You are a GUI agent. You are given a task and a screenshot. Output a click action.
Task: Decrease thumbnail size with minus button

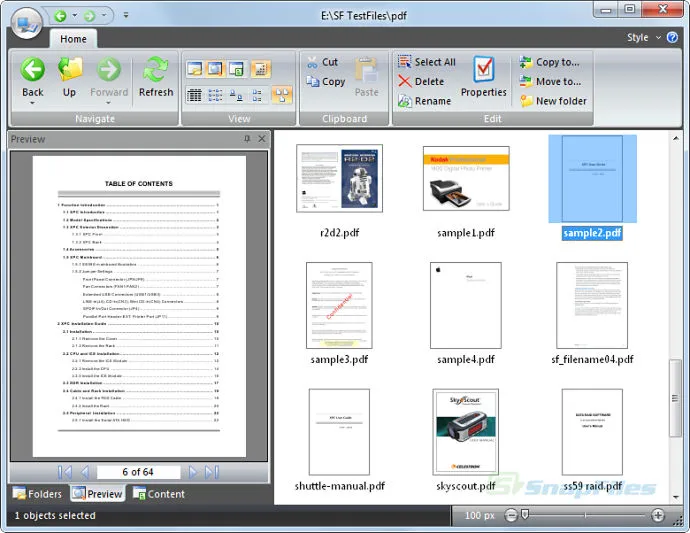[511, 515]
